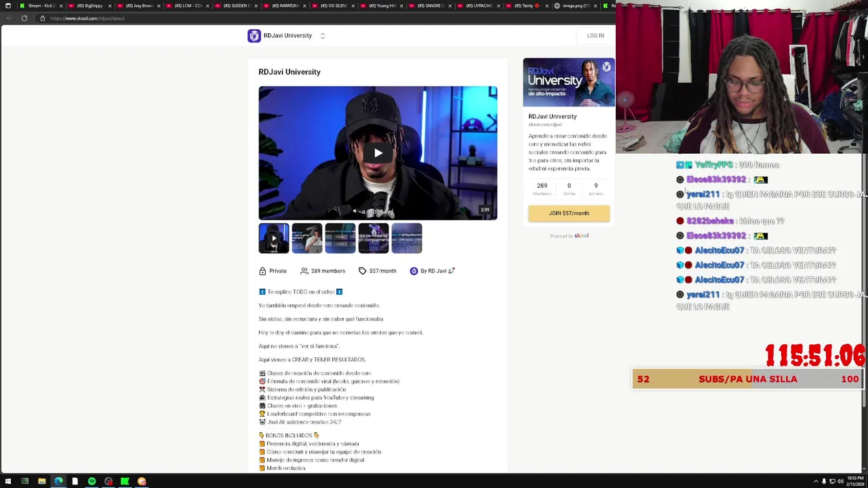868x488 pixels.
Task: Close the 'Stream - Kick' tab
Action: point(61,5)
